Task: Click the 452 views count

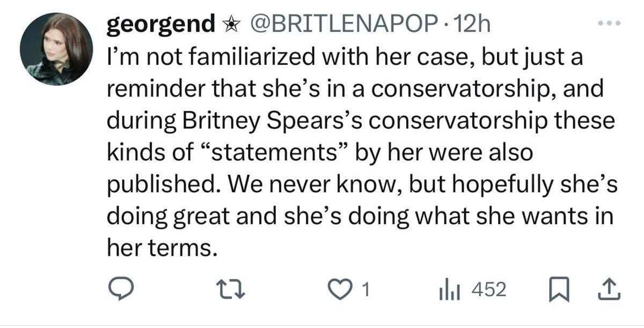Action: pos(488,290)
